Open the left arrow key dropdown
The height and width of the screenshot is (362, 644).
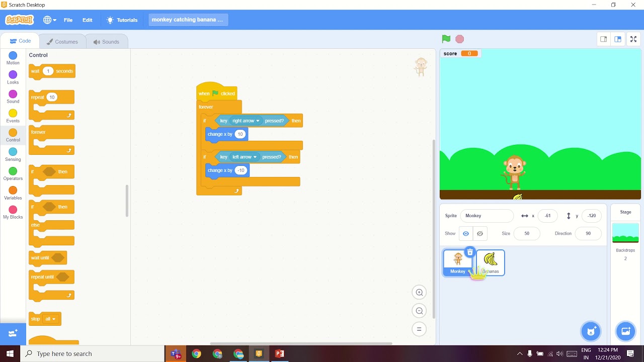click(245, 157)
